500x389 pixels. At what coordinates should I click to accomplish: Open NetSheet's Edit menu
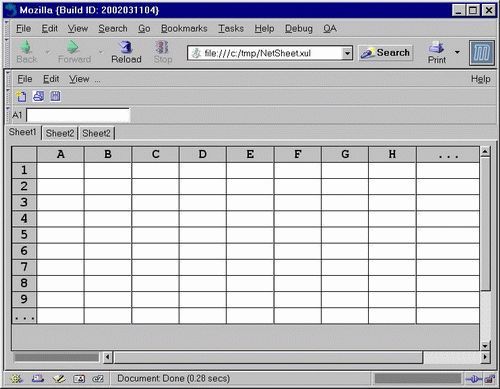coord(51,79)
